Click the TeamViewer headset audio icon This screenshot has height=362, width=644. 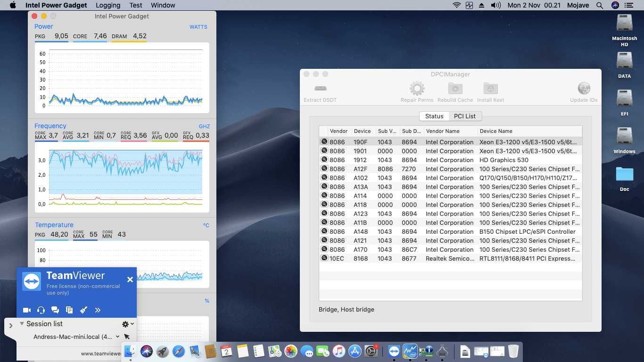(41, 310)
